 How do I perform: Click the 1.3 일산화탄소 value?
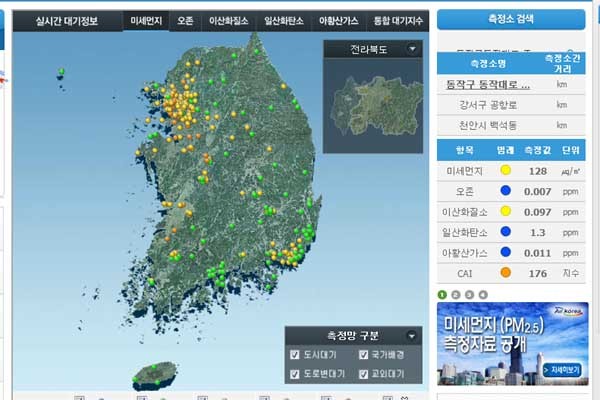pyautogui.click(x=538, y=232)
